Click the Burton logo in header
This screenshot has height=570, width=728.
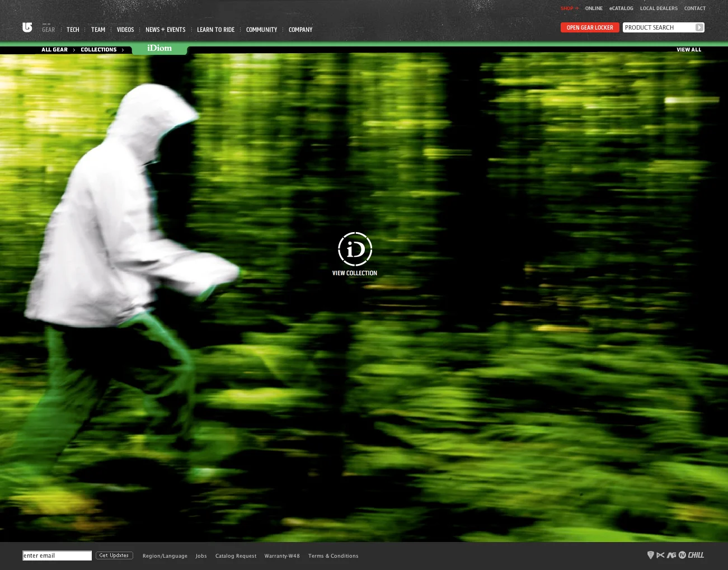click(27, 27)
